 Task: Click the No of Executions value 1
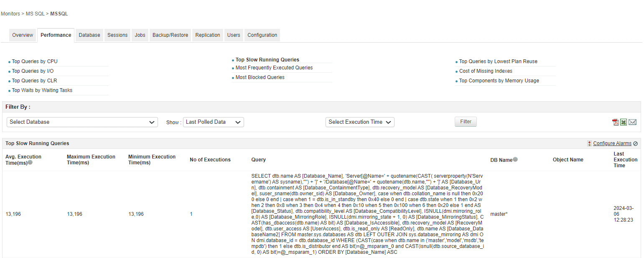point(191,214)
